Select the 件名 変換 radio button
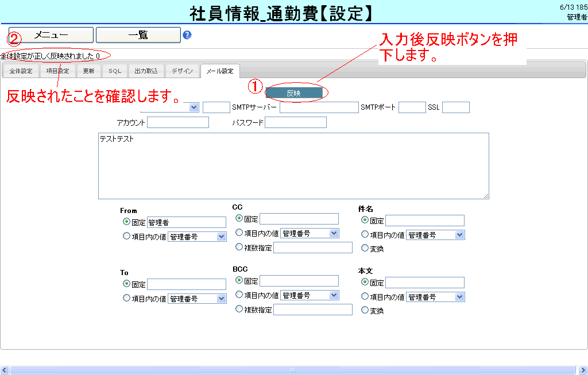The height and width of the screenshot is (375, 588). (365, 248)
